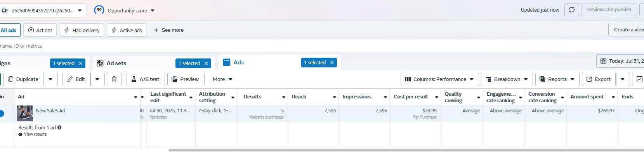644x153 pixels.
Task: Click the Review and publish button
Action: 609,10
